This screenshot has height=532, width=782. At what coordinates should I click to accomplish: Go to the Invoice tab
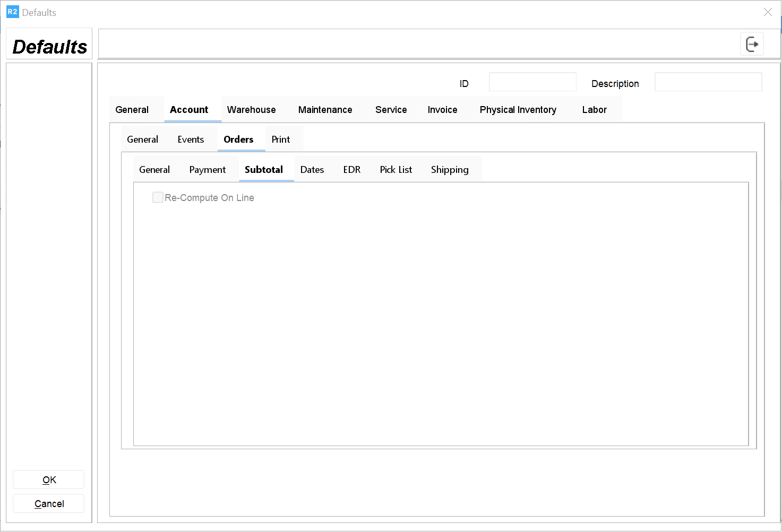click(x=442, y=110)
